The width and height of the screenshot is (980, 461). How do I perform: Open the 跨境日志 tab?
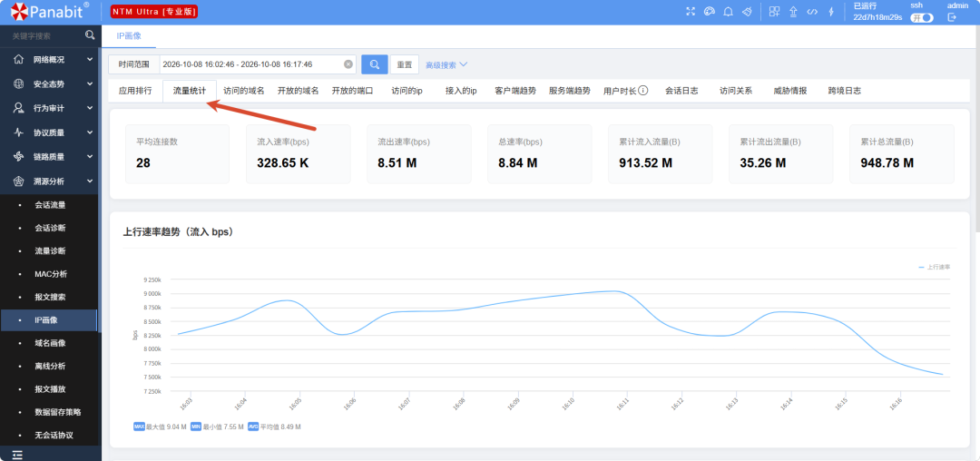[845, 91]
